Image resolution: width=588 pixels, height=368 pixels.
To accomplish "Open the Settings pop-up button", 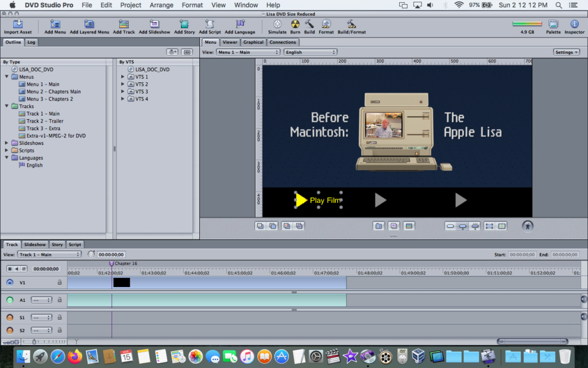I will coord(566,52).
